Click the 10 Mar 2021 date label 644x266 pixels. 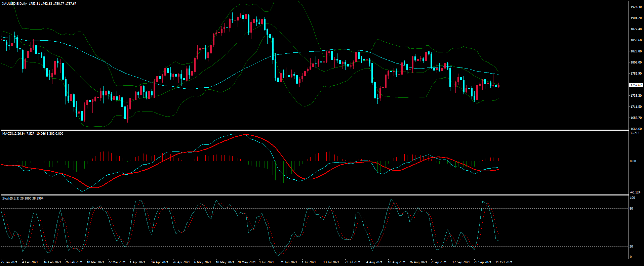95,262
